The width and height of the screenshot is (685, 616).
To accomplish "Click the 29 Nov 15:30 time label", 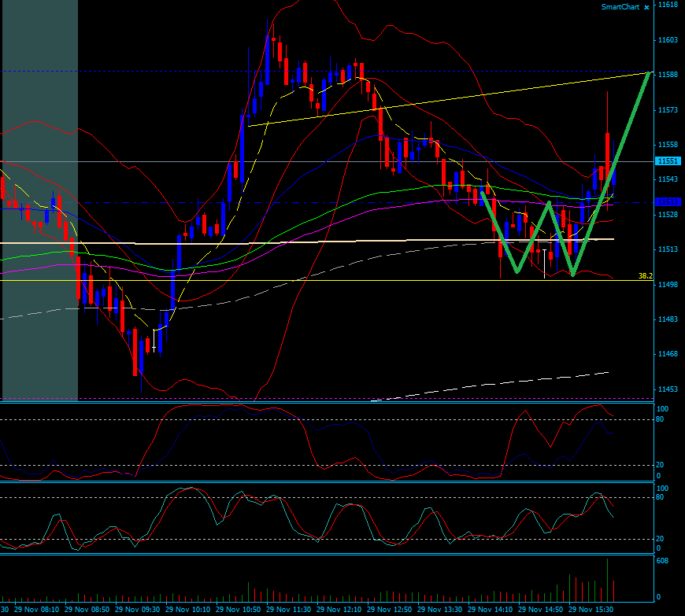I will [x=592, y=609].
